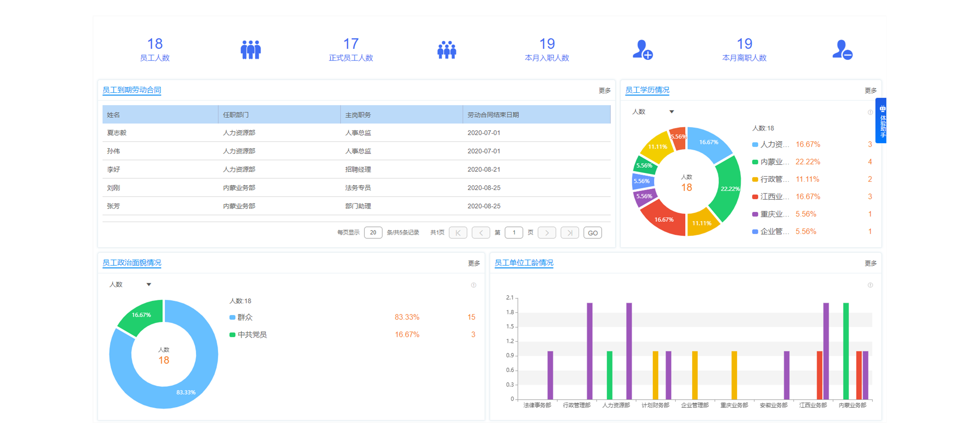Image resolution: width=980 pixels, height=444 pixels.
Task: Open the info icon on 员工政治面貌情况 chart
Action: pyautogui.click(x=474, y=285)
